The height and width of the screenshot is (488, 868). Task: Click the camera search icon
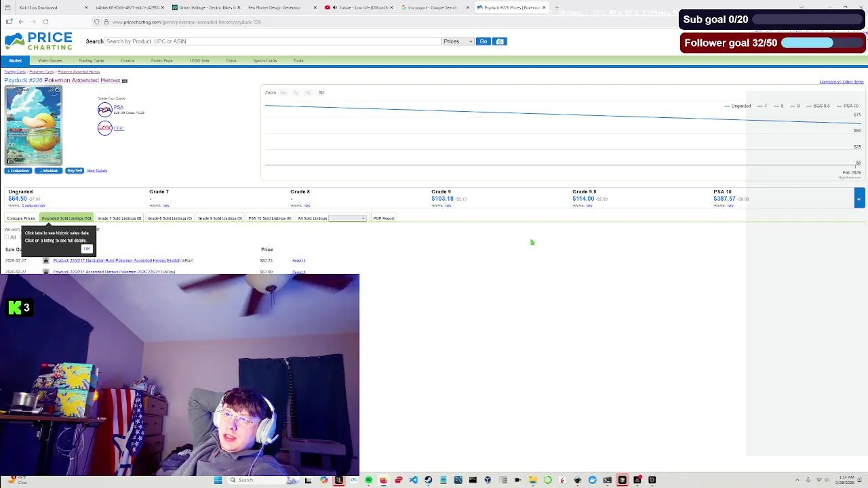click(x=500, y=41)
